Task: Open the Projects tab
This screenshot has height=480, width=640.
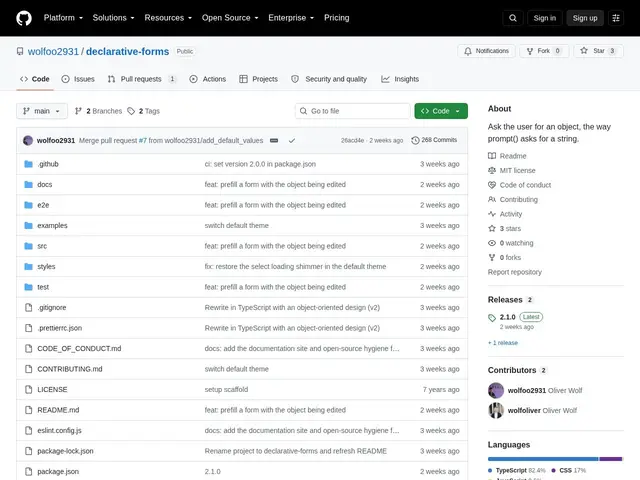Action: [x=258, y=79]
